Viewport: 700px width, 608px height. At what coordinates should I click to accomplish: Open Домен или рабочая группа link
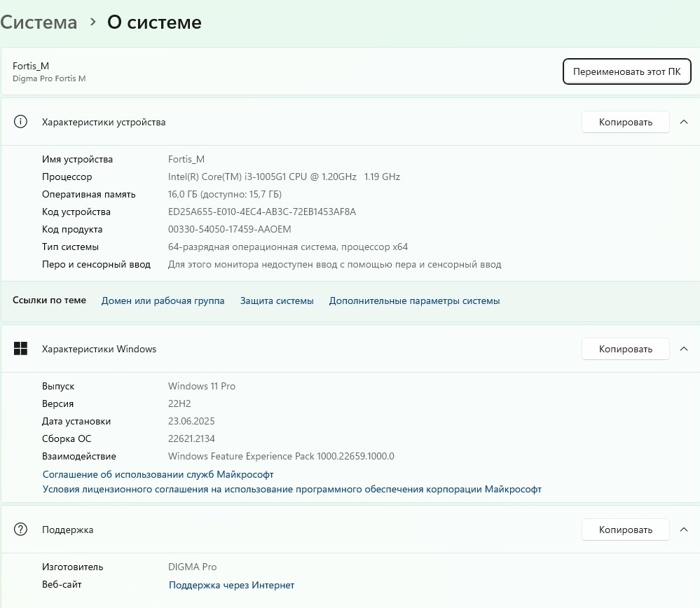click(x=163, y=300)
